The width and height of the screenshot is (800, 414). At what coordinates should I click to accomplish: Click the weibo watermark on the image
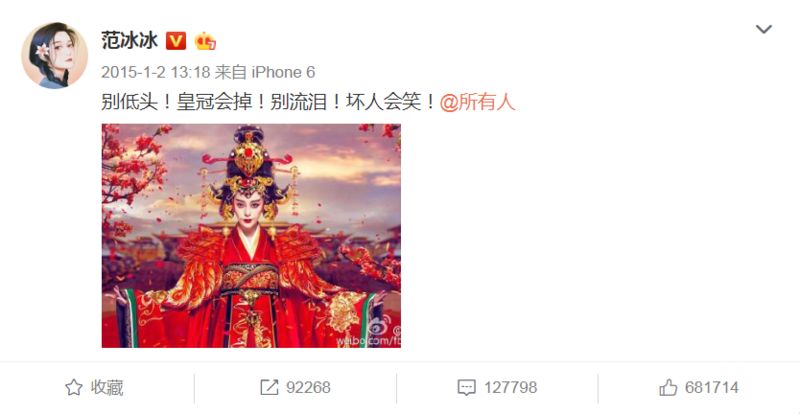coord(369,332)
